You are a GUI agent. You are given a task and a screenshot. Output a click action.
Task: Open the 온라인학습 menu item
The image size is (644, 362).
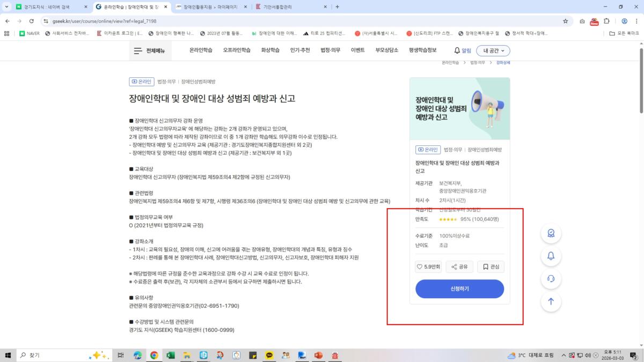[x=201, y=50]
